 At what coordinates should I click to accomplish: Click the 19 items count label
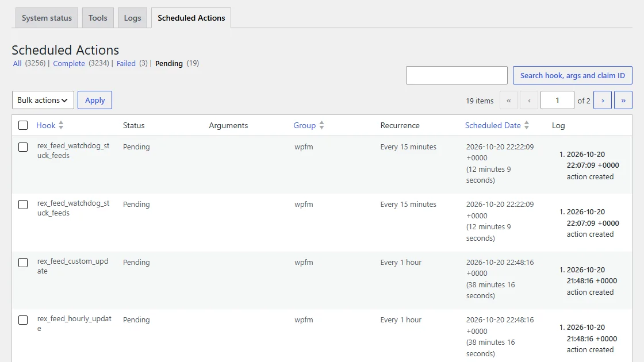480,101
